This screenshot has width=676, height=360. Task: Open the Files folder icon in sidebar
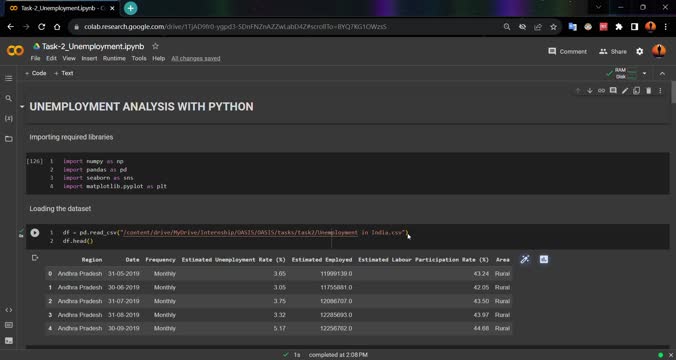point(9,139)
